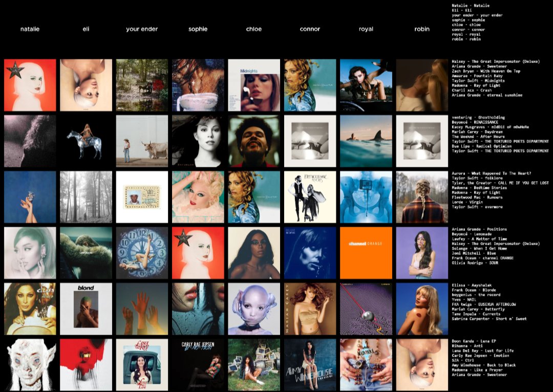
Task: Open Mariah Carey Daydream cover
Action: [198, 141]
